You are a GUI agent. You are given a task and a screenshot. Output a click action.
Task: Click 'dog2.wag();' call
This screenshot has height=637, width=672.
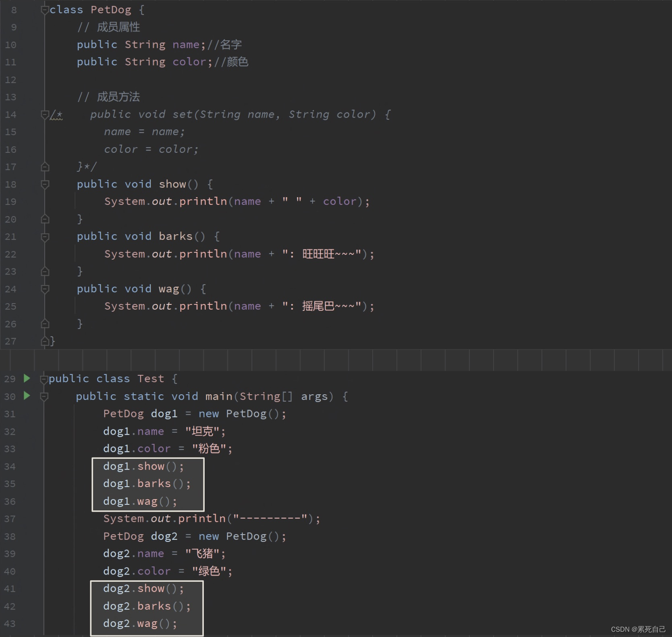[x=140, y=624]
